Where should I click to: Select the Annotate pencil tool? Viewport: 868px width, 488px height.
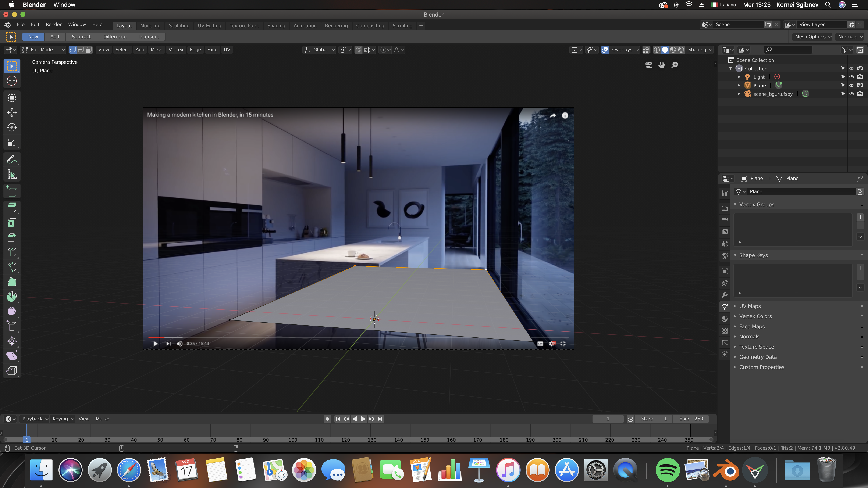(12, 159)
